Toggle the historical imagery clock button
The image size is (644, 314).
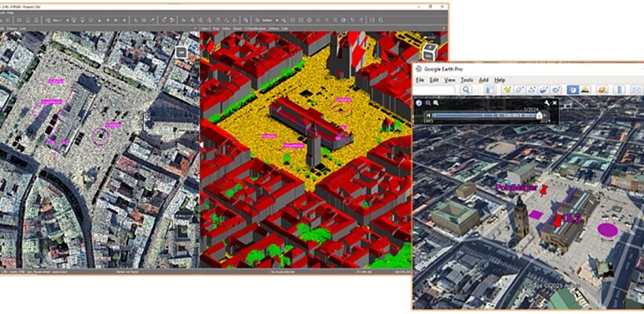pyautogui.click(x=573, y=90)
